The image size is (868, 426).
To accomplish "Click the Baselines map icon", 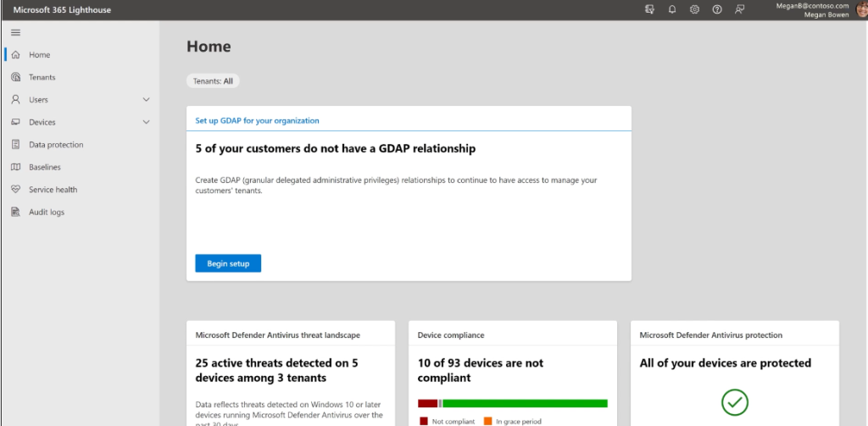I will click(15, 167).
